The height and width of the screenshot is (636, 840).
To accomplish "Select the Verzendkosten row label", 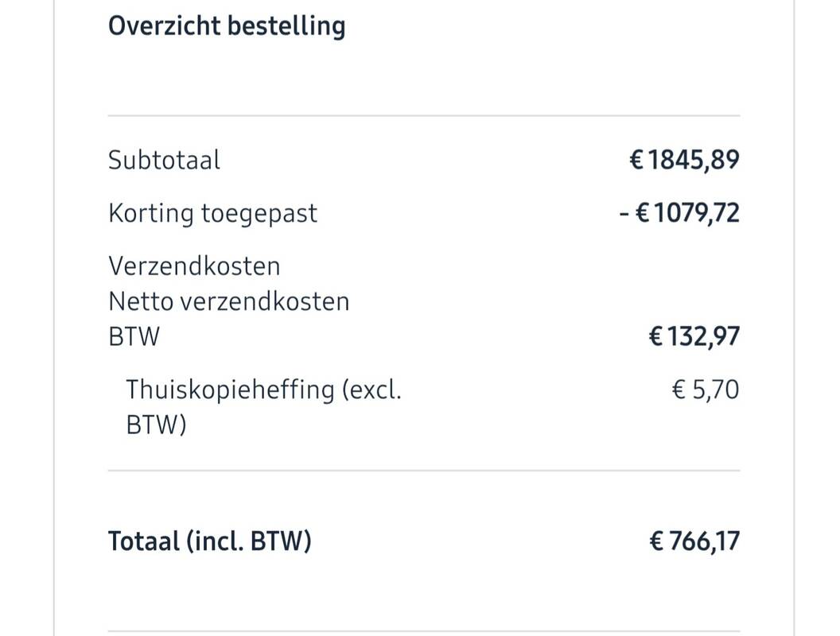I will point(194,266).
